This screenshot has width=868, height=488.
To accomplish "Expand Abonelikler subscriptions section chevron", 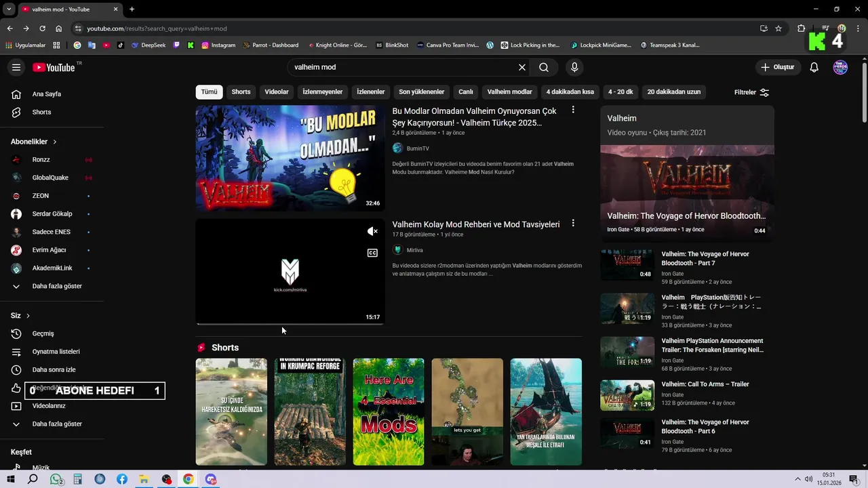I will [54, 142].
